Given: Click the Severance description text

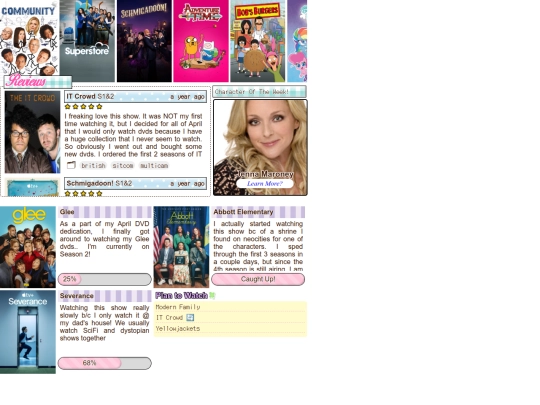Looking at the screenshot, I should [104, 323].
